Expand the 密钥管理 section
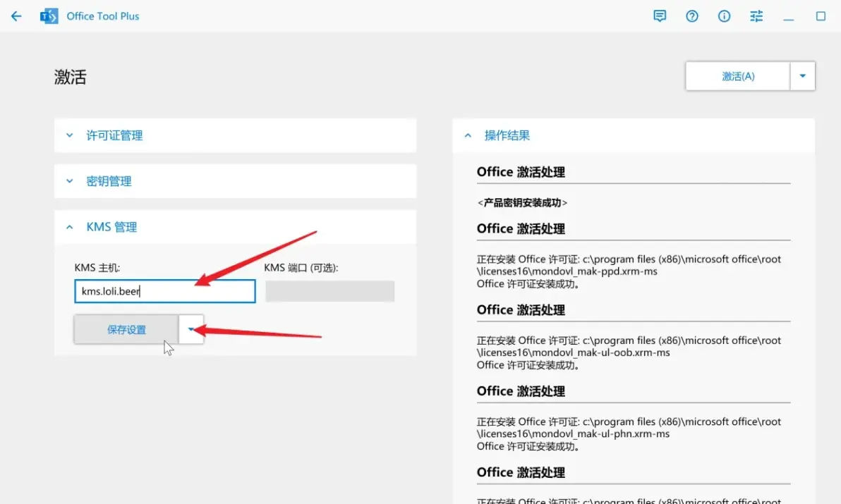The height and width of the screenshot is (504, 841). click(x=236, y=181)
